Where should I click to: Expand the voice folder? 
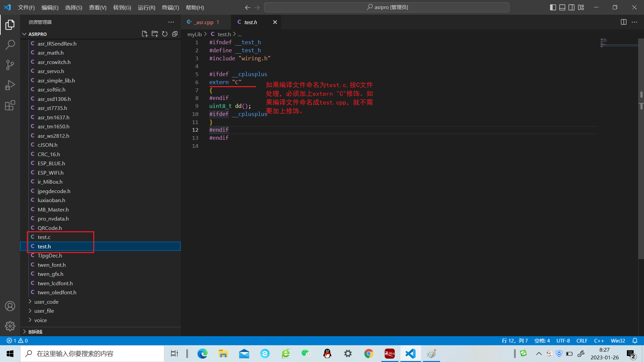click(40, 320)
